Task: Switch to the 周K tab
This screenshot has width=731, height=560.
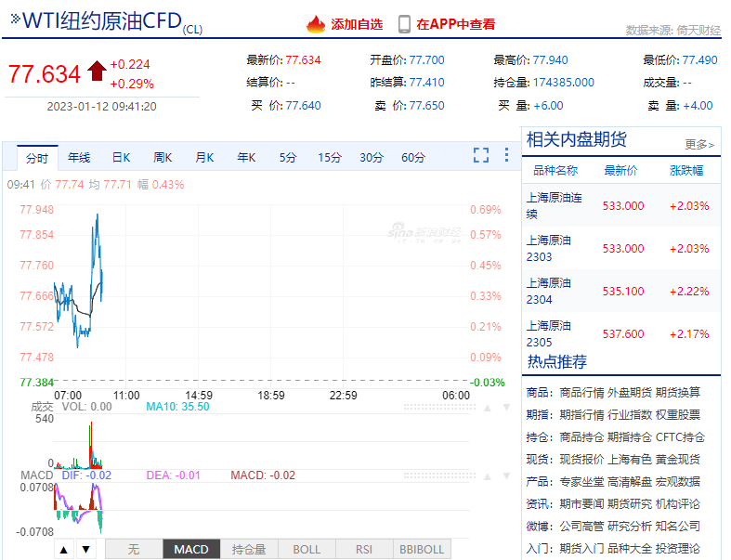Action: (x=163, y=158)
